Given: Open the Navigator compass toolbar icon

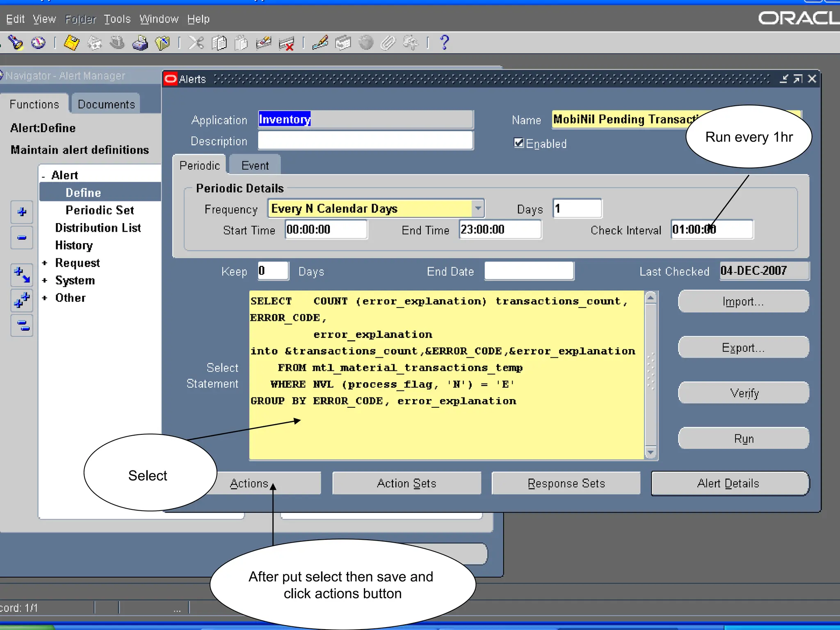Looking at the screenshot, I should tap(38, 43).
